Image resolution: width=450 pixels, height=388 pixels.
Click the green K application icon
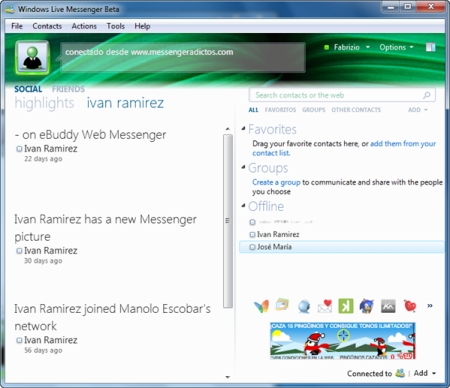coord(346,306)
